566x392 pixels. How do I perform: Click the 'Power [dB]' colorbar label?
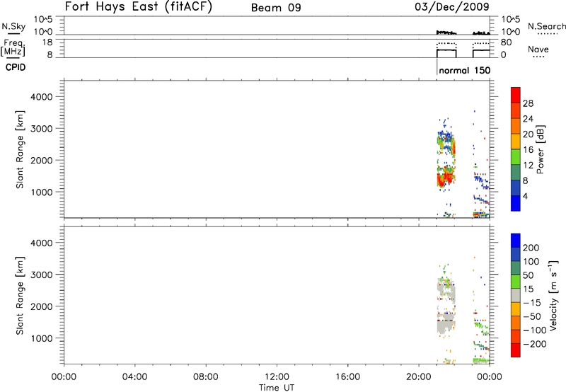click(540, 149)
